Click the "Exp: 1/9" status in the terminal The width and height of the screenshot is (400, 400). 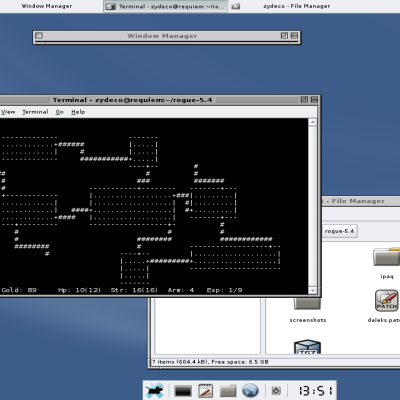224,290
